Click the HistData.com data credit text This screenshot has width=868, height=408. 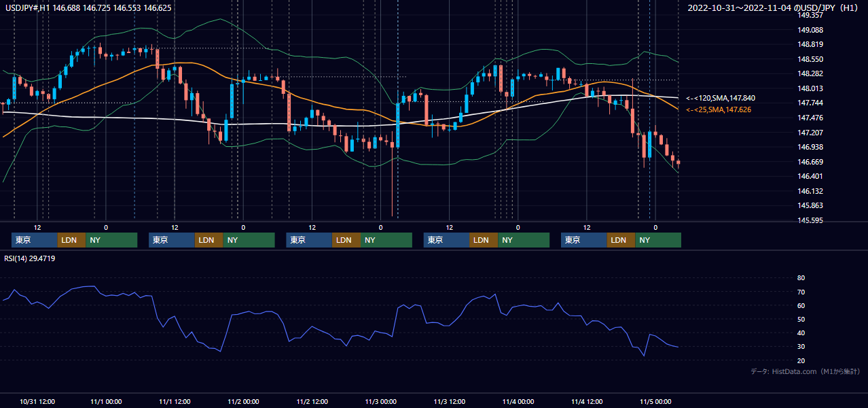(805, 371)
